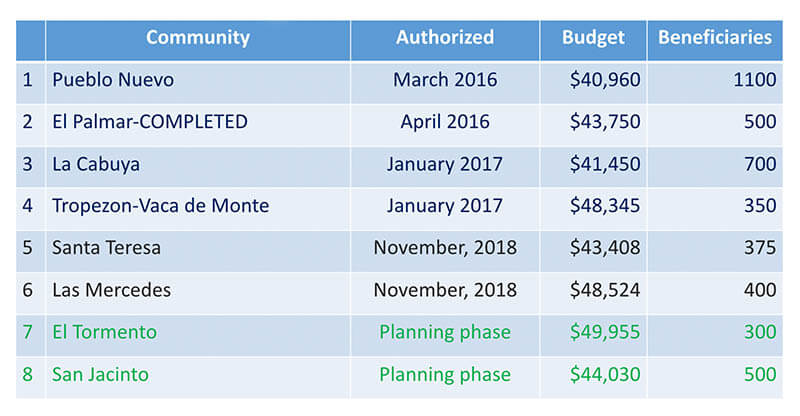Select the El Palmar-COMPLETED cell
Viewport: 800px width, 416px height.
[149, 122]
